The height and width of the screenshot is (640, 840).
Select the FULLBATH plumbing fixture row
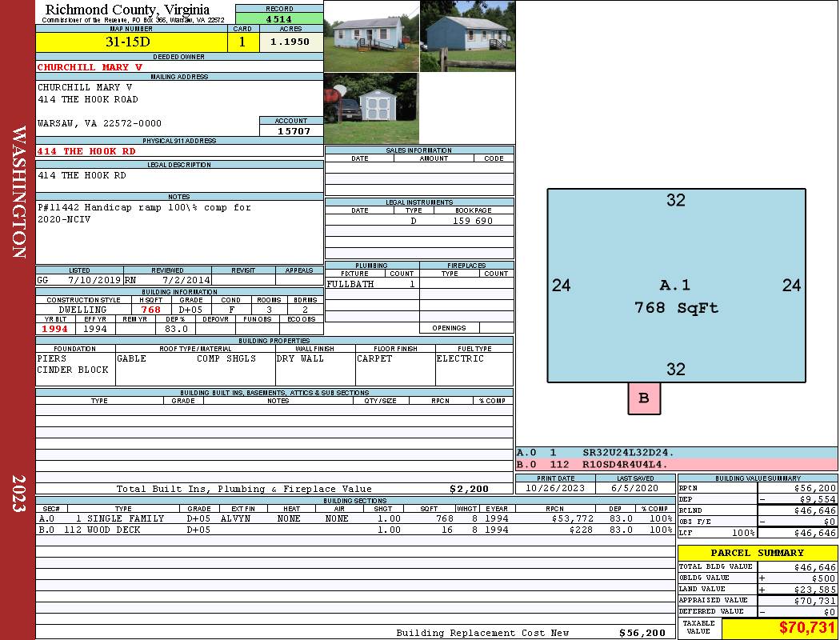point(372,284)
